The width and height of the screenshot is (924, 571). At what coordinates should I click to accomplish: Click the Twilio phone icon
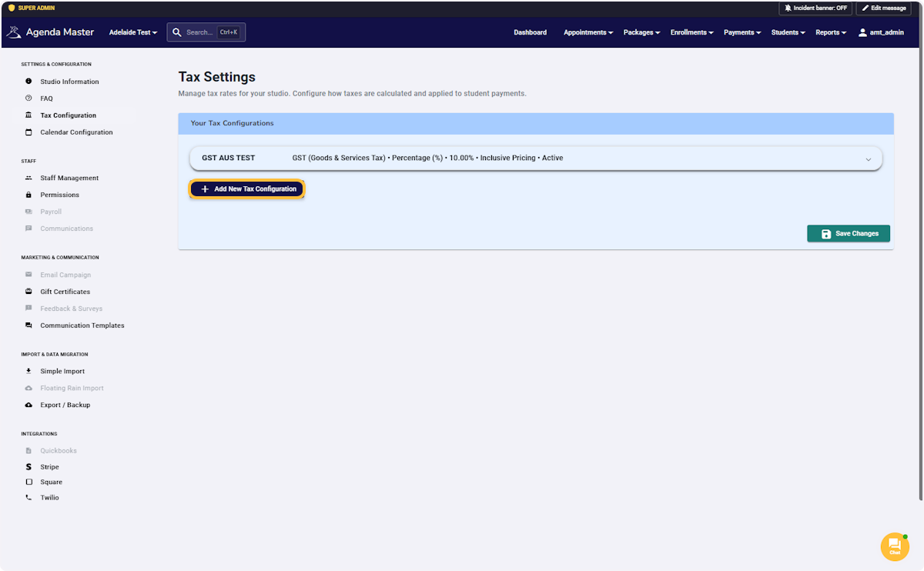tap(28, 498)
